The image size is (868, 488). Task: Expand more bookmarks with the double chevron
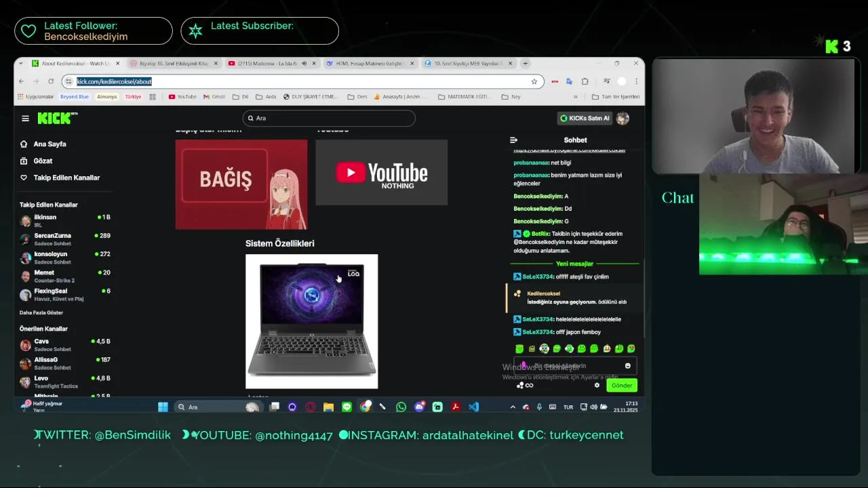575,97
